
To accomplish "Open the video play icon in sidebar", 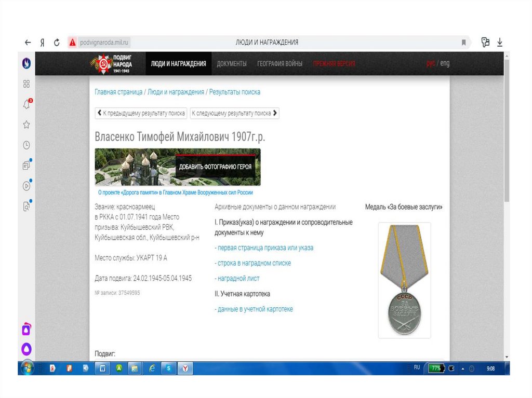I will click(x=26, y=186).
